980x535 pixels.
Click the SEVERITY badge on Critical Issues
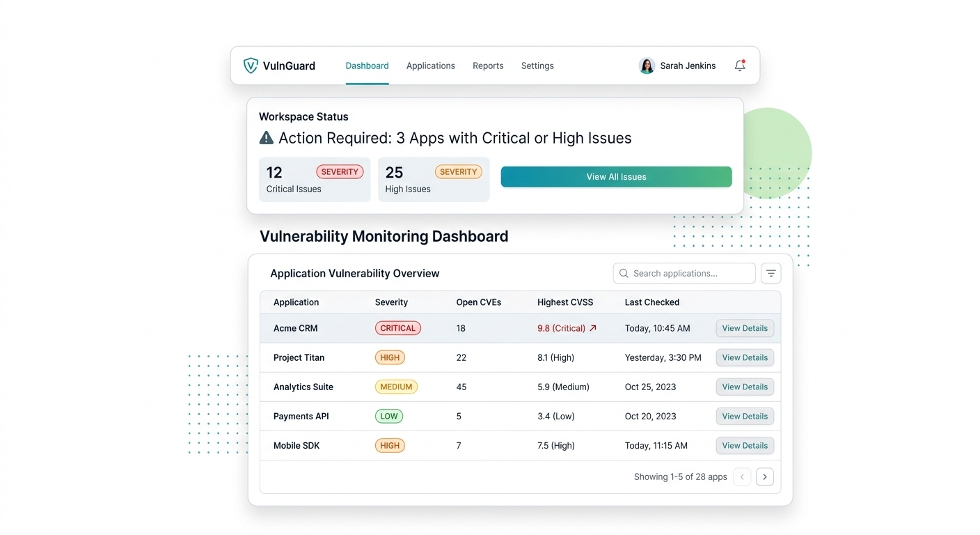click(x=340, y=171)
